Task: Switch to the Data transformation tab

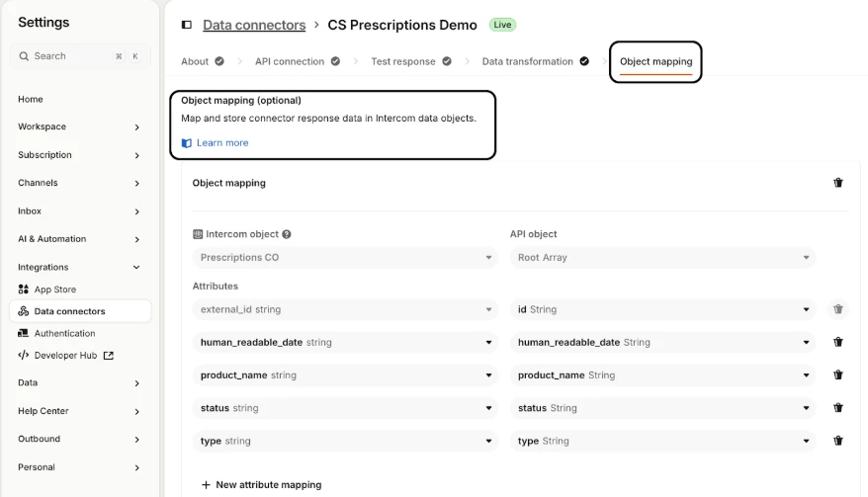Action: tap(527, 61)
